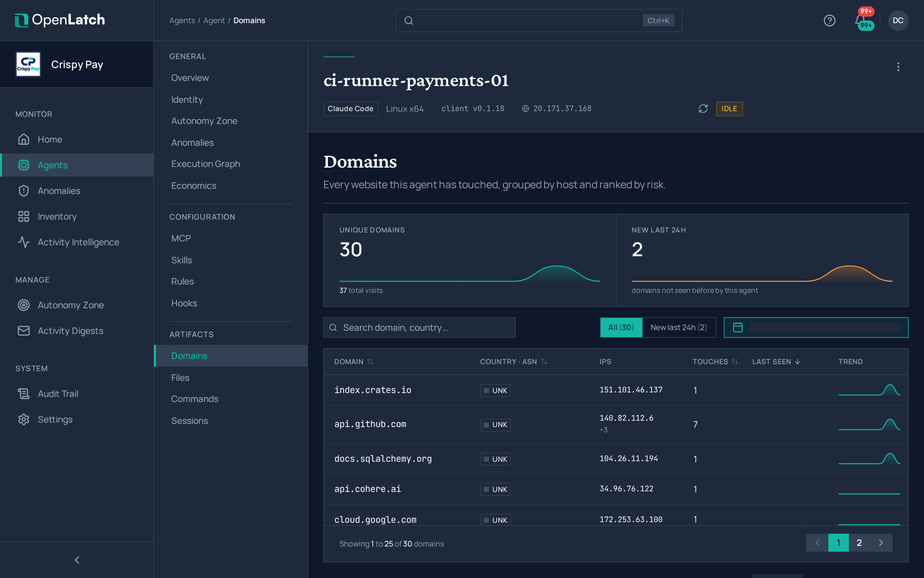Click the Search domain, country field

[x=419, y=328]
